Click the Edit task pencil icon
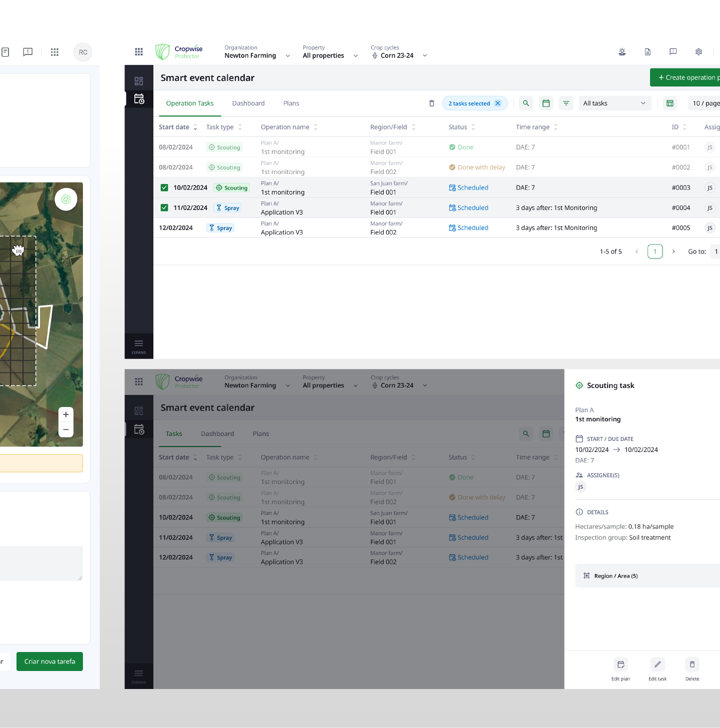 (658, 664)
